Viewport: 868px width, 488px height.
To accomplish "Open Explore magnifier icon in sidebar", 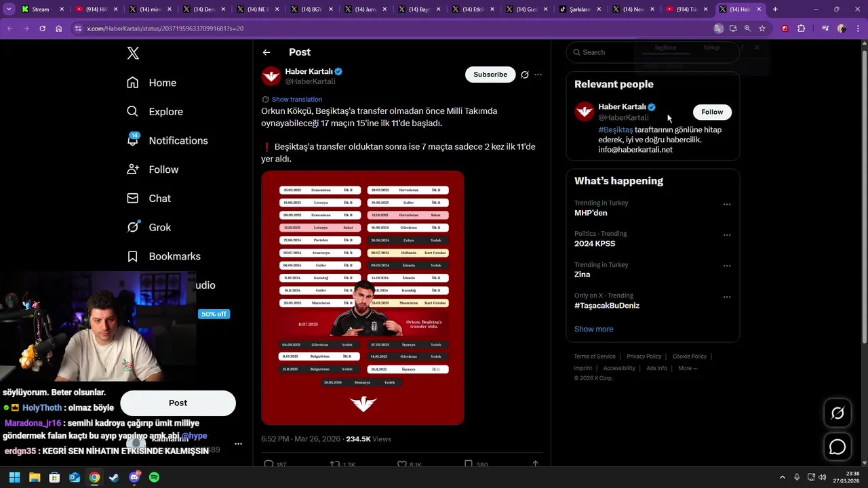I will [133, 111].
